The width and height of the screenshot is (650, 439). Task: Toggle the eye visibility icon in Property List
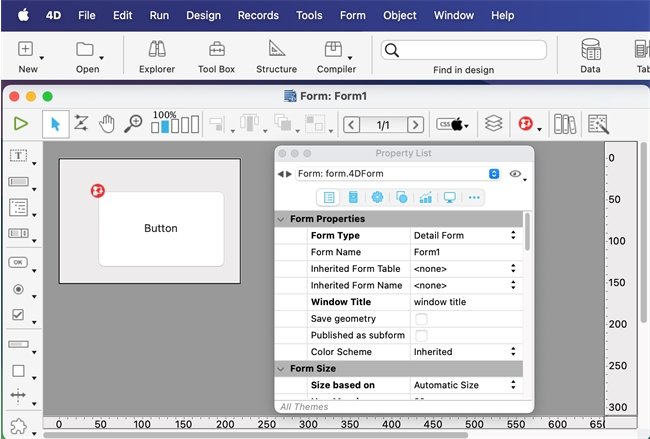[x=515, y=174]
